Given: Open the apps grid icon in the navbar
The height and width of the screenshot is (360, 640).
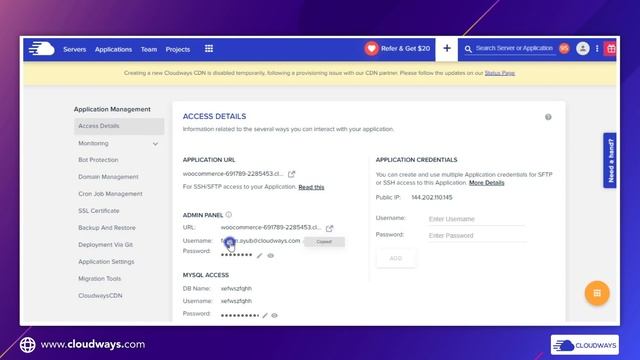Looking at the screenshot, I should pyautogui.click(x=209, y=49).
